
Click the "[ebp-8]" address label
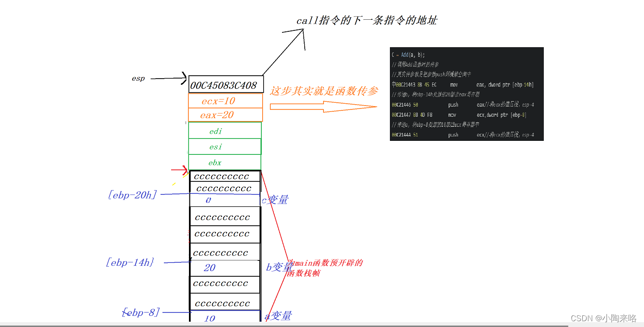(x=141, y=312)
